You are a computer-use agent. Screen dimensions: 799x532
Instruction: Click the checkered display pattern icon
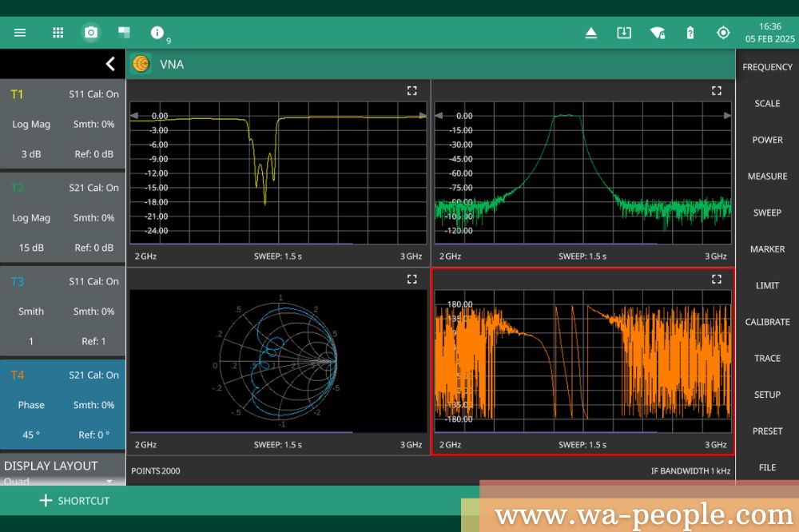click(x=124, y=33)
